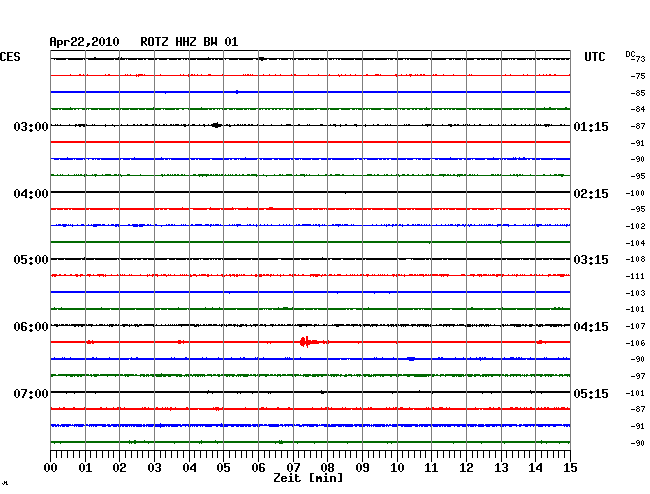Image resolution: width=650 pixels, height=494 pixels.
Task: Click the "06" minute tick label
Action: tap(258, 467)
